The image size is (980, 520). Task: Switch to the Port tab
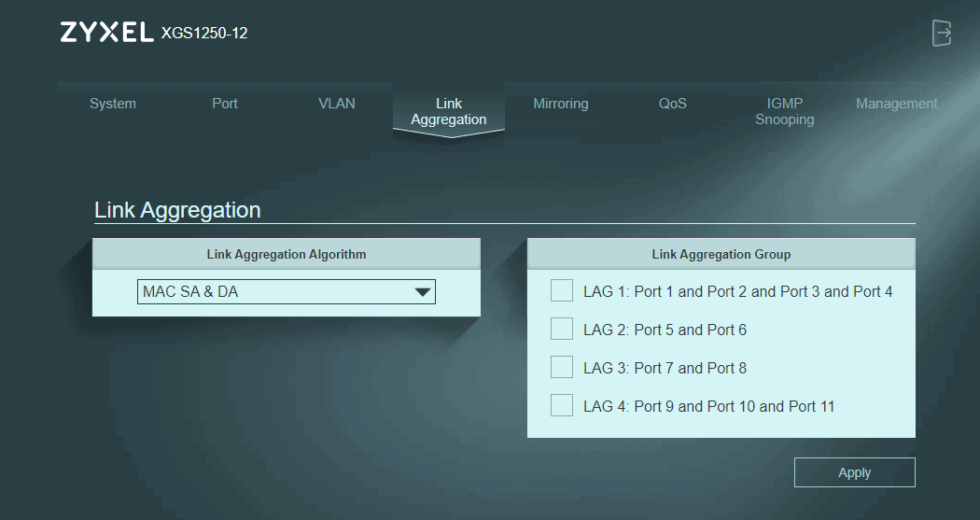tap(225, 104)
